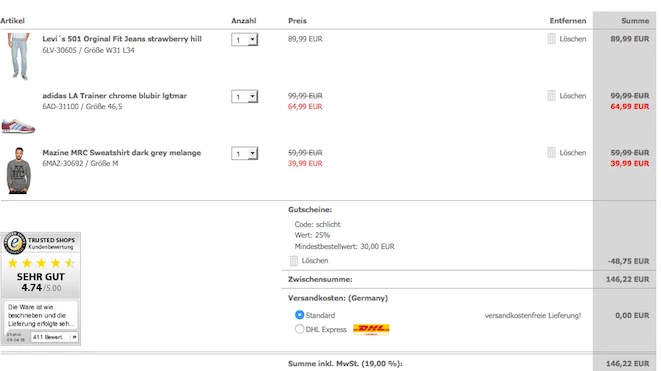661x371 pixels.
Task: Click the struck-through 59,99 EUR in Preis column
Action: tap(305, 153)
